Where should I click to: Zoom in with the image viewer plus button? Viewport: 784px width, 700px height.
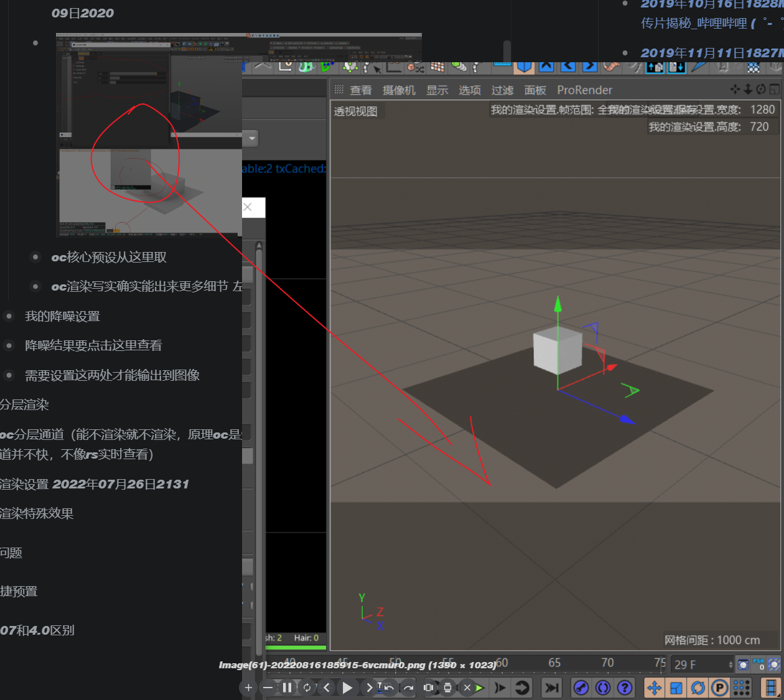click(x=248, y=688)
